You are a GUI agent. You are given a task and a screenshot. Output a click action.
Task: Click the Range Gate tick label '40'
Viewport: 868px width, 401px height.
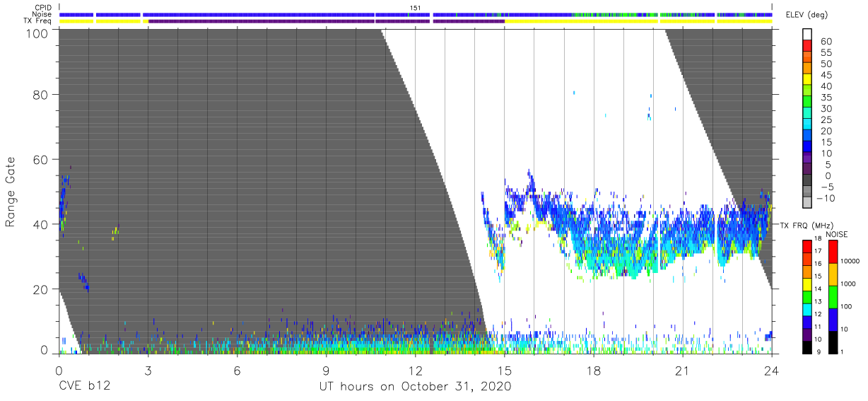42,224
